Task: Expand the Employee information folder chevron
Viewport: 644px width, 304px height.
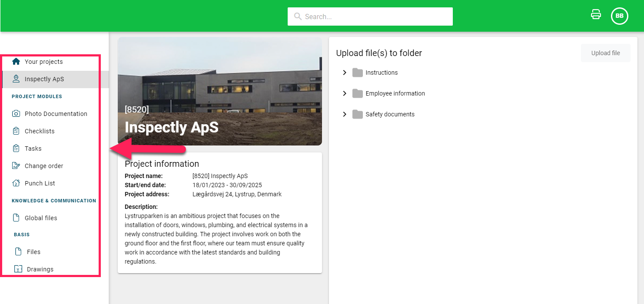Action: point(345,93)
